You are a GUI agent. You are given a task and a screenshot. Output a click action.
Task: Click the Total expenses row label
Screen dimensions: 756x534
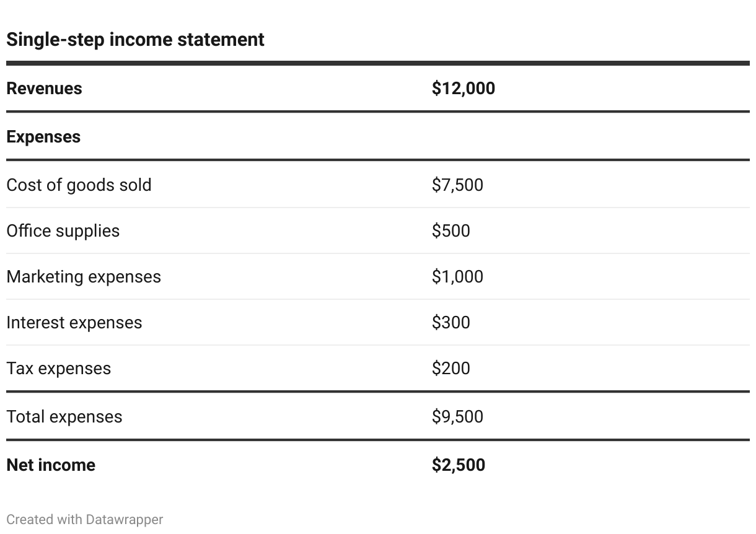[64, 417]
